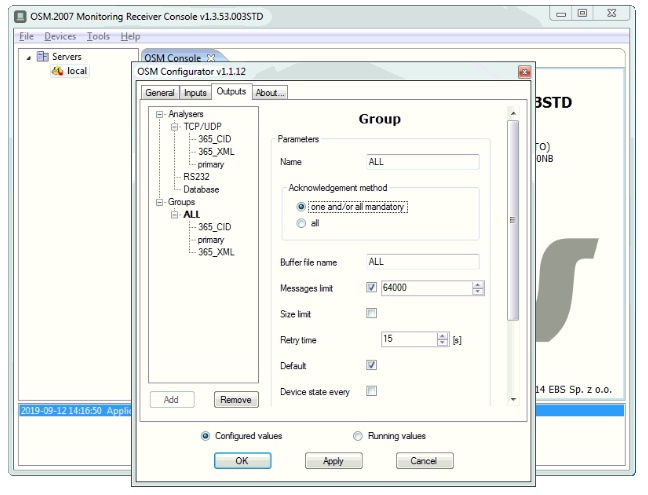648x495 pixels.
Task: Click the Servers node icon
Action: point(43,57)
